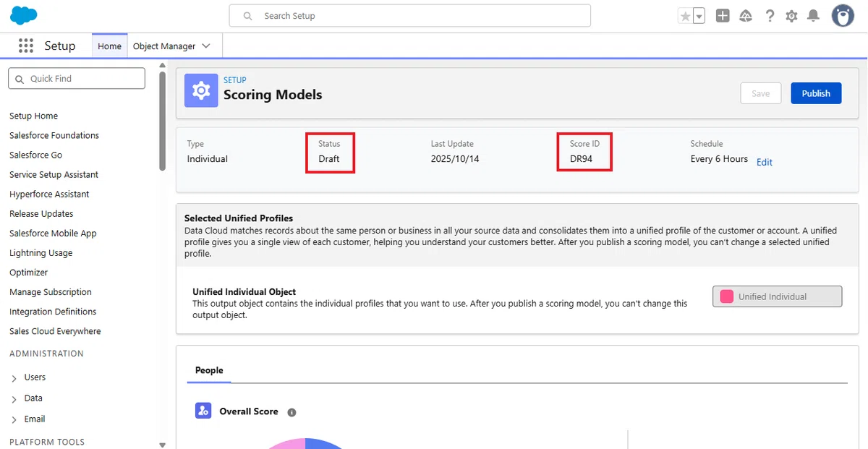Open Lightning Usage in sidebar

click(41, 253)
